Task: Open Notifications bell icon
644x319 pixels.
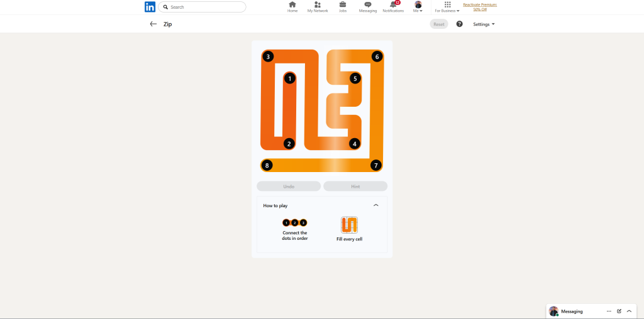Action: point(393,5)
